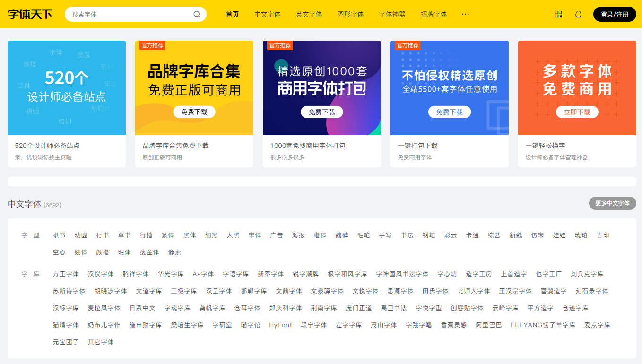Click the 登录/注册 button

614,14
